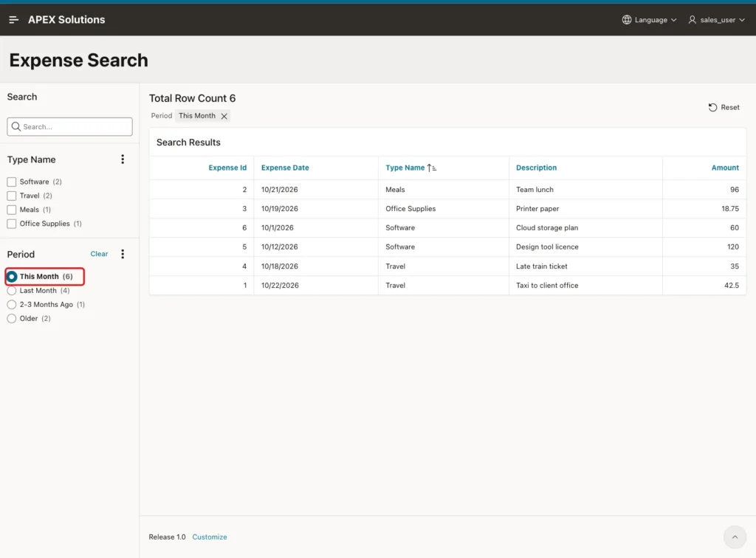The width and height of the screenshot is (756, 558).
Task: Click the sort ascending icon on Type Name
Action: tap(431, 168)
